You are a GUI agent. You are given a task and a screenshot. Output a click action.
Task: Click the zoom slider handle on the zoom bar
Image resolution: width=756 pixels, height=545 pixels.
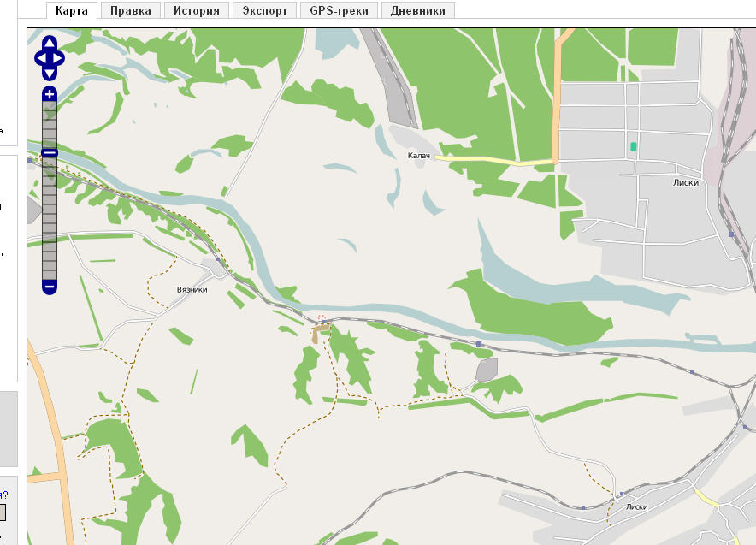tap(50, 153)
